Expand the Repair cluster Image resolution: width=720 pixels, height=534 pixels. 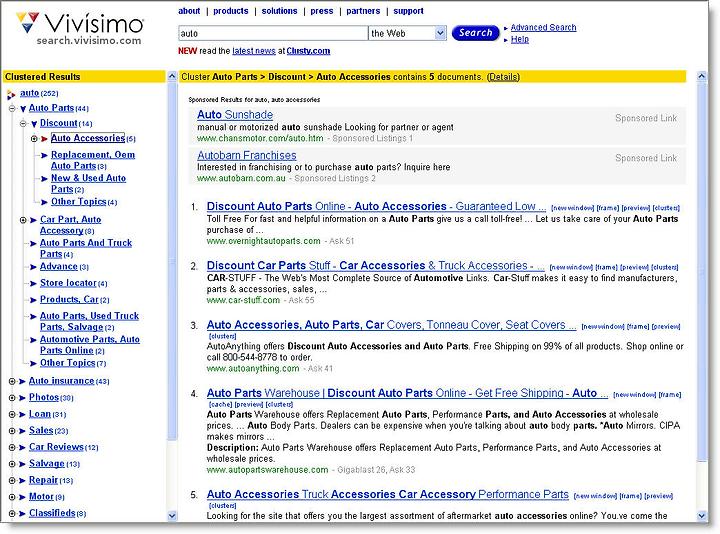pos(12,481)
